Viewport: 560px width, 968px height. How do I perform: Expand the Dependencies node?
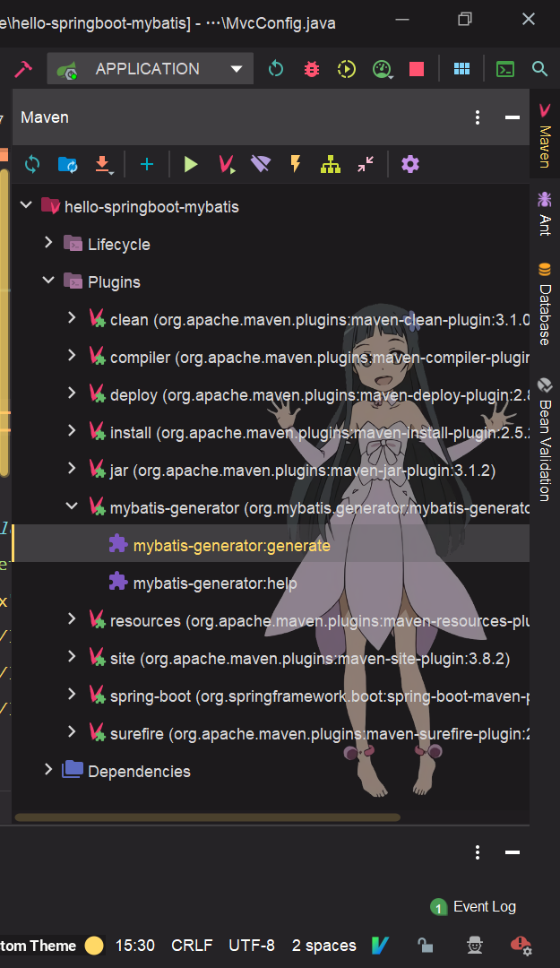click(48, 769)
